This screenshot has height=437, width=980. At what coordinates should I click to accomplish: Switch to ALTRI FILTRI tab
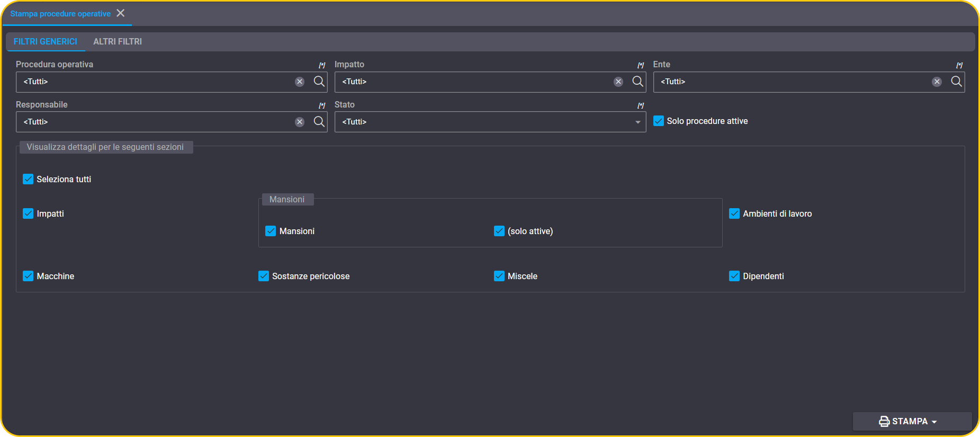118,41
